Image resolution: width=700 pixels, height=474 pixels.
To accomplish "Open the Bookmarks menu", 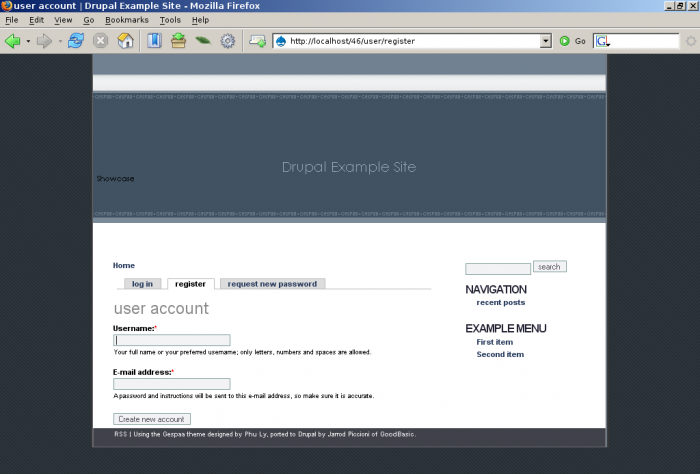I will coord(127,20).
